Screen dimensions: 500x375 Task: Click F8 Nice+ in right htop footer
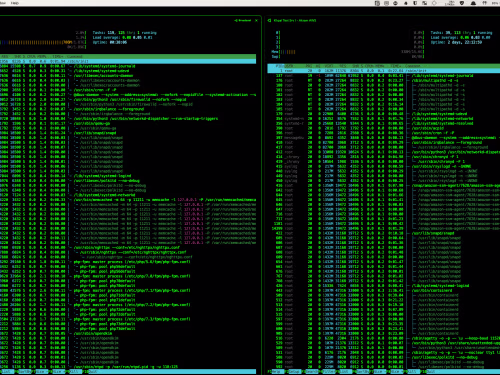pyautogui.click(x=395, y=371)
